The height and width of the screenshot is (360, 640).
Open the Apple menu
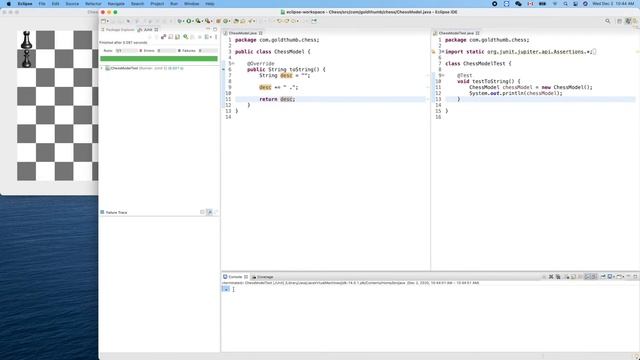pos(9,4)
